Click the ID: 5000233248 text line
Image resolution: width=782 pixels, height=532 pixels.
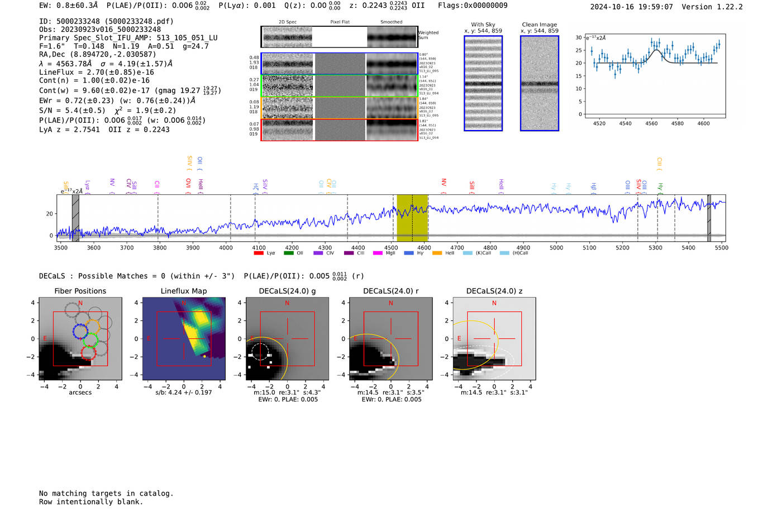[x=106, y=21]
